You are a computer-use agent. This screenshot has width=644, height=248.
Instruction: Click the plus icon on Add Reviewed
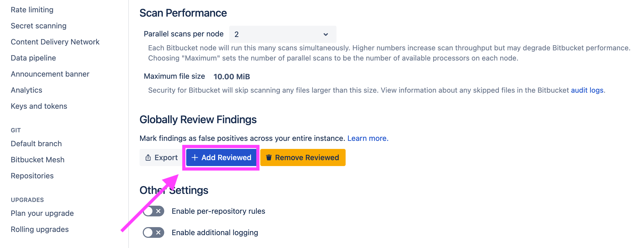pyautogui.click(x=195, y=157)
